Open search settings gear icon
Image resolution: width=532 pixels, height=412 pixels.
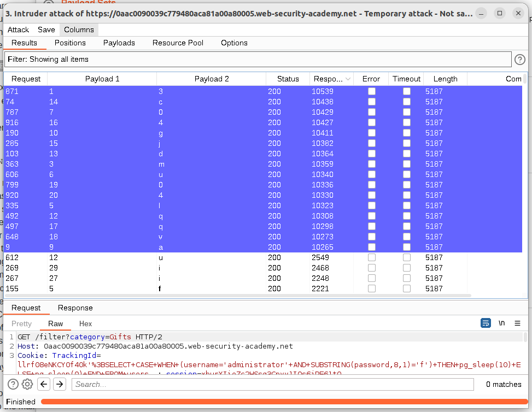[27, 384]
